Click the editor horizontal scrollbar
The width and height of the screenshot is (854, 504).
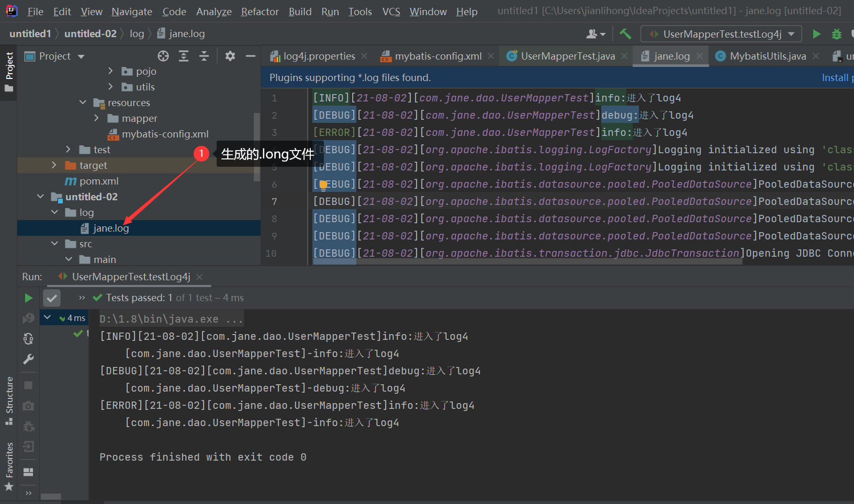527,261
